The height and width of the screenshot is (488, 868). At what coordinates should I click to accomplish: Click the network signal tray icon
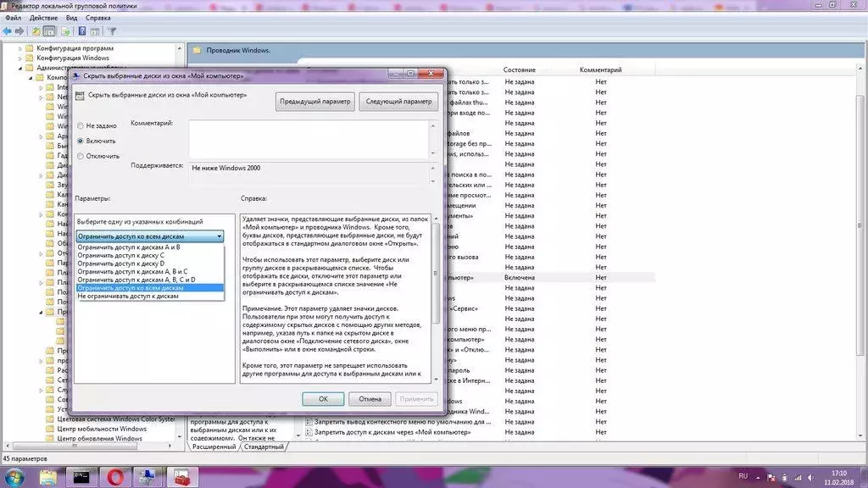pyautogui.click(x=798, y=478)
